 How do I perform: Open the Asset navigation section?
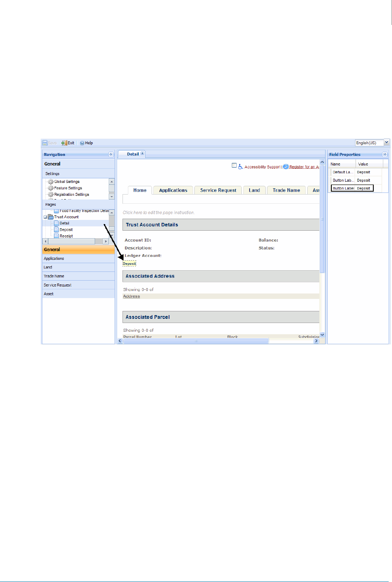pyautogui.click(x=78, y=293)
